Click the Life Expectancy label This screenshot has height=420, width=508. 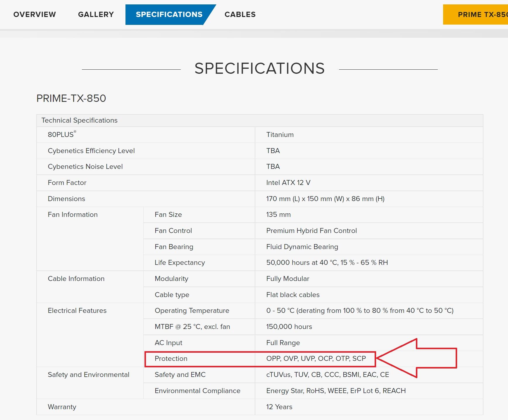point(180,263)
